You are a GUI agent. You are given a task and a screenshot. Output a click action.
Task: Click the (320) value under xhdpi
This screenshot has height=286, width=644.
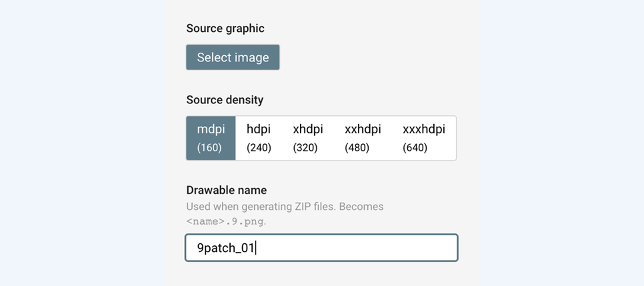click(x=305, y=148)
